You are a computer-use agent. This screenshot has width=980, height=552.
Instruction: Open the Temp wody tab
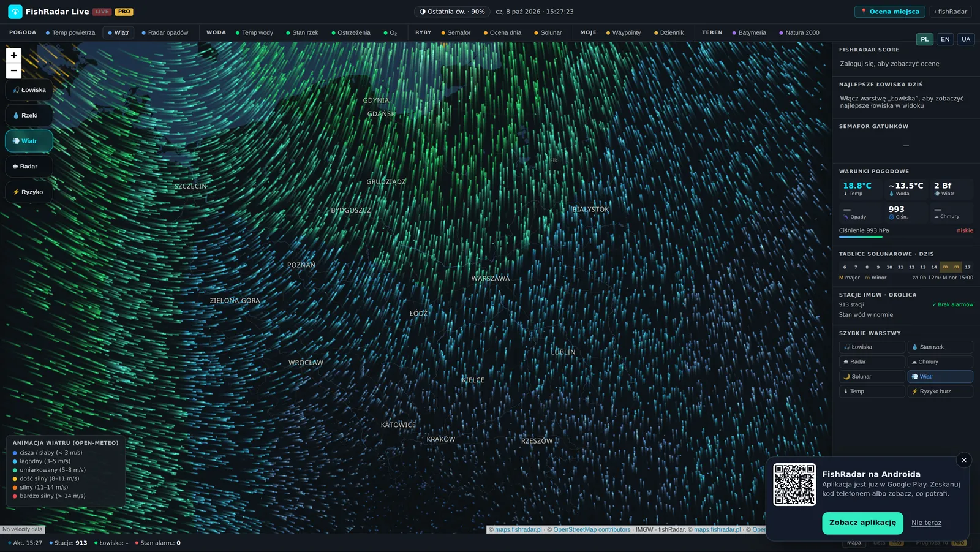(254, 32)
